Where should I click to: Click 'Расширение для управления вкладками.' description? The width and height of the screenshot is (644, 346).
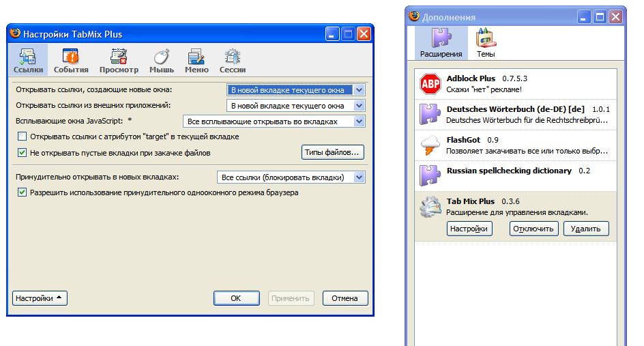(x=517, y=212)
